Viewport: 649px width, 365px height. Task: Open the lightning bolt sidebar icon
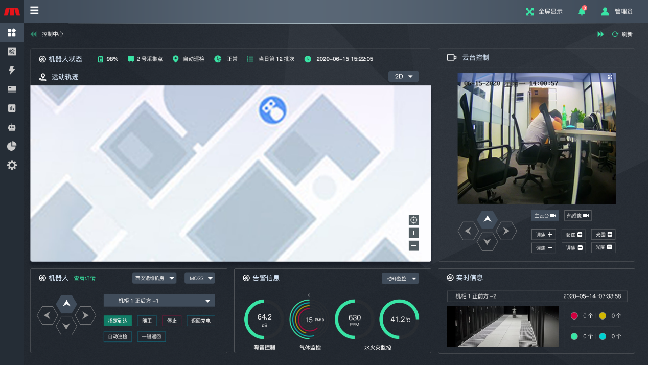(x=12, y=70)
